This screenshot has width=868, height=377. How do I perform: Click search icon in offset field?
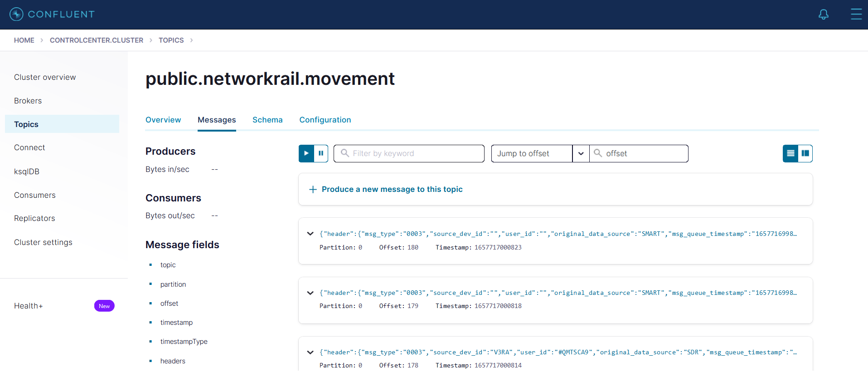click(598, 153)
